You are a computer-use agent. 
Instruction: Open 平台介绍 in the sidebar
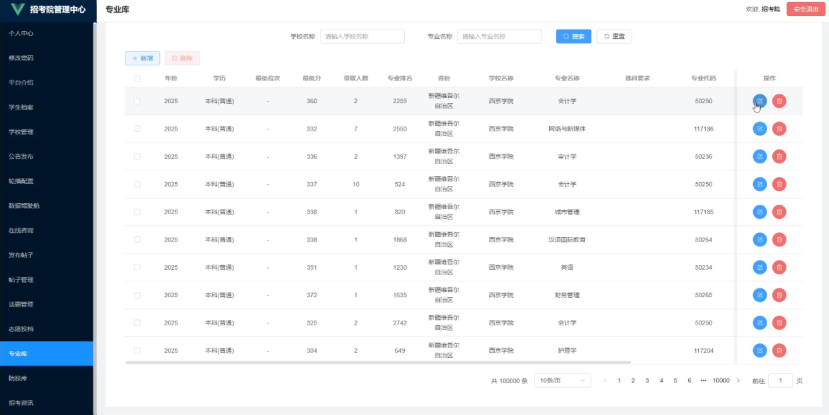click(x=47, y=82)
